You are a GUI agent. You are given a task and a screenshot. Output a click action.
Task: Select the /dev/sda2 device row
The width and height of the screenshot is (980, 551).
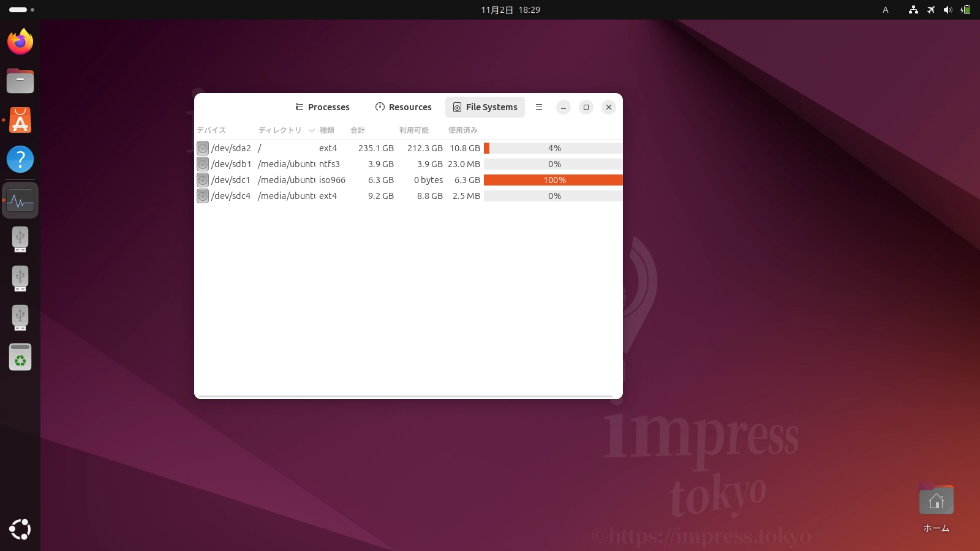pyautogui.click(x=409, y=148)
